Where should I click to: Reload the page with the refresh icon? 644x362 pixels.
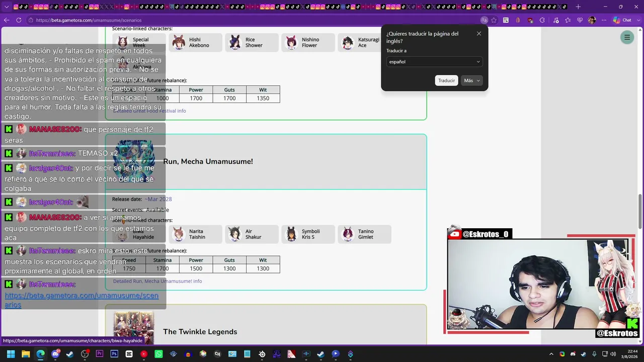(19, 20)
